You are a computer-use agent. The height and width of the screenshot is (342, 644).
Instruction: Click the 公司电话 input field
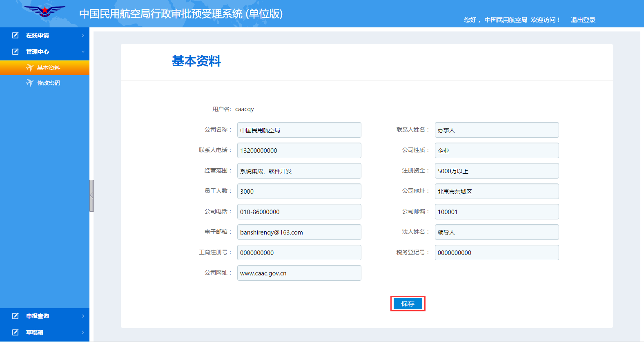(x=299, y=212)
